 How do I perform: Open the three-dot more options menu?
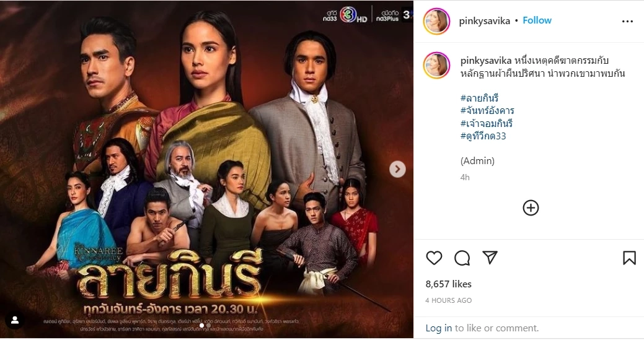pos(627,21)
